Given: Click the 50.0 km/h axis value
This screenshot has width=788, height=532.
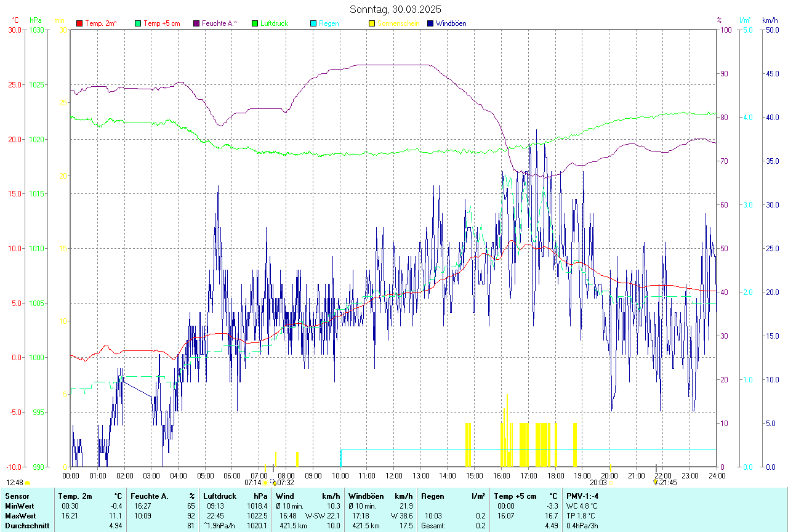Looking at the screenshot, I should coord(771,30).
